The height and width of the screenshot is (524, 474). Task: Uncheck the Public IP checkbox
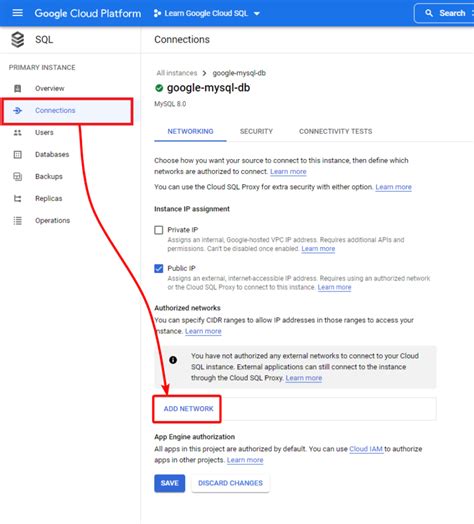click(159, 268)
